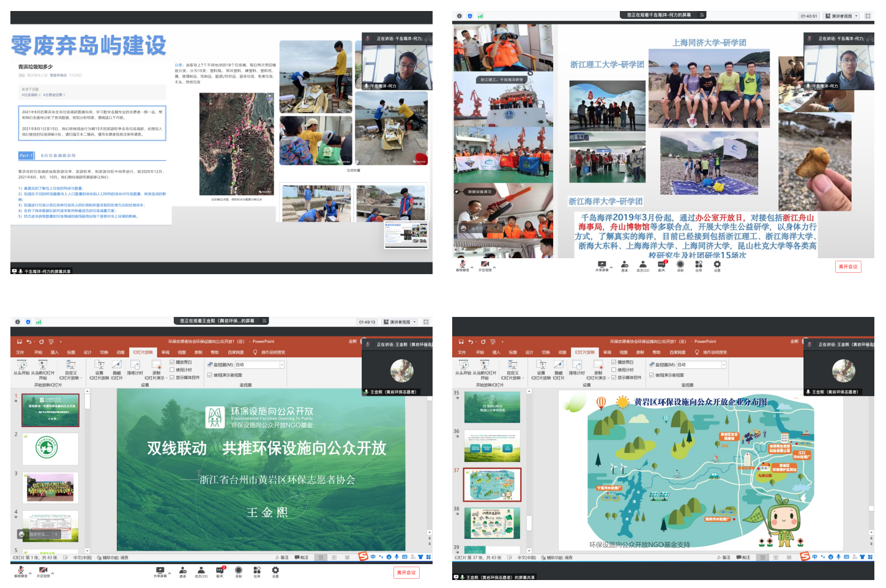Viewport: 886px width, 588px height.
Task: Open 设置 gear icon in the 01:40:51 meeting window
Action: pyautogui.click(x=717, y=264)
